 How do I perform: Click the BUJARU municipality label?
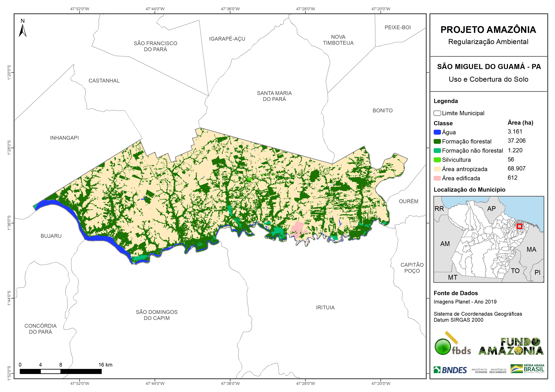click(x=51, y=236)
